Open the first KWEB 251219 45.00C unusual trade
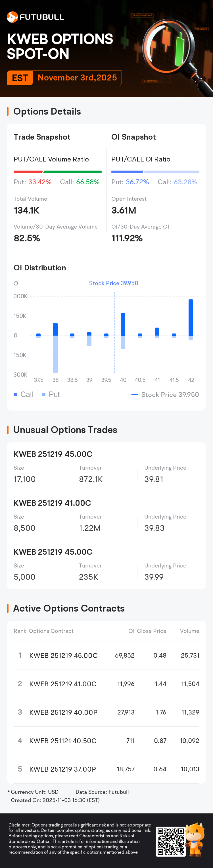The height and width of the screenshot is (868, 213). click(53, 454)
